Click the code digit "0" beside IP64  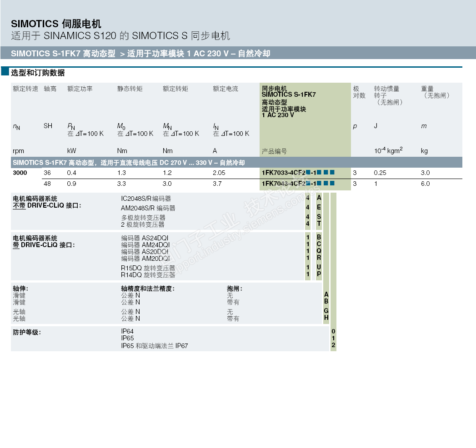[333, 331]
